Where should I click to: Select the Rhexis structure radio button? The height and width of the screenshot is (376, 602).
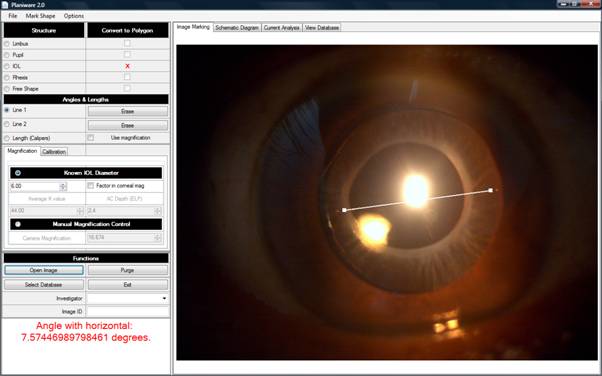coord(7,78)
